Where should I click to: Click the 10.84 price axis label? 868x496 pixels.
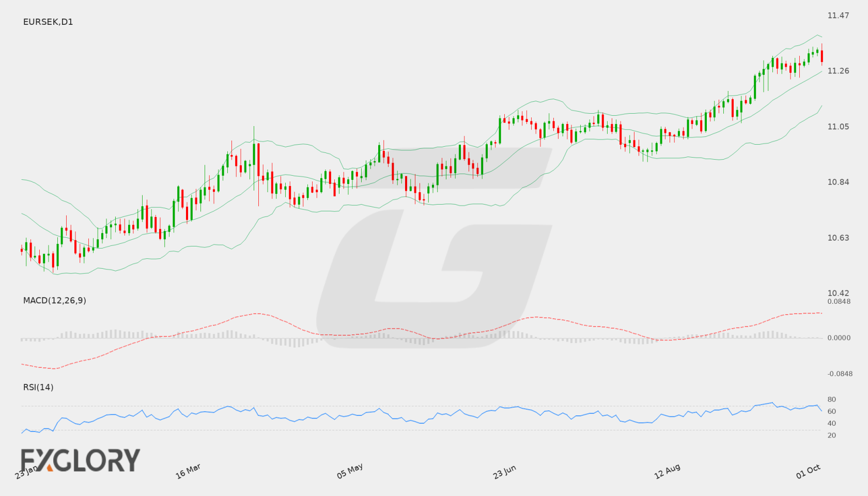838,182
